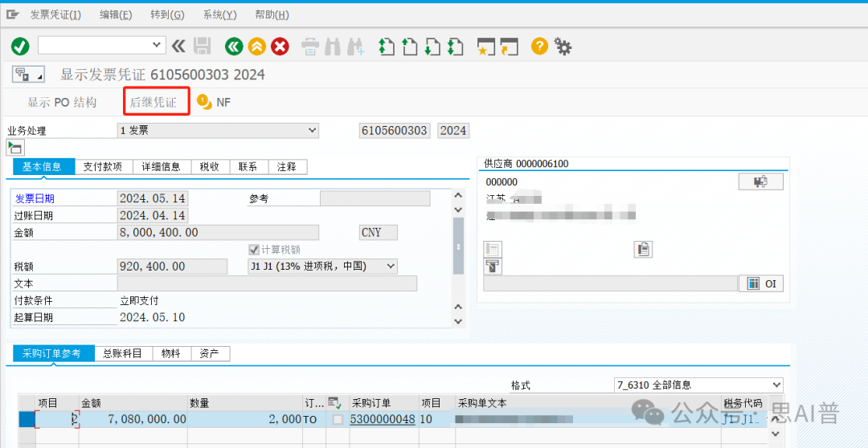Click the header area vertical scrollbar thumb

458,246
